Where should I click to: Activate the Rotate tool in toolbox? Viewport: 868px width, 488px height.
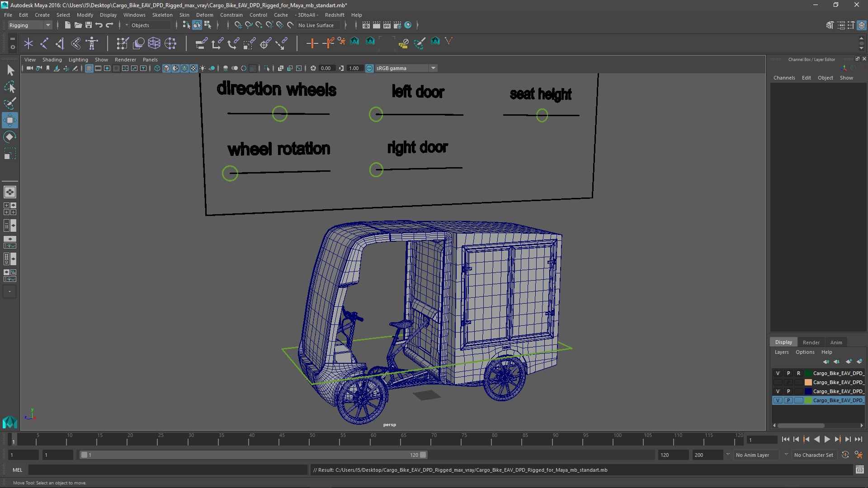pyautogui.click(x=10, y=137)
